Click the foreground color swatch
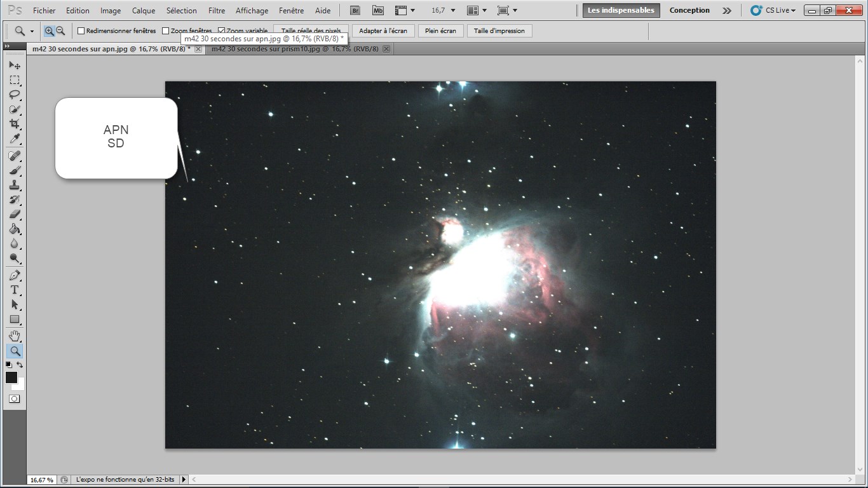The width and height of the screenshot is (868, 488). tap(11, 377)
